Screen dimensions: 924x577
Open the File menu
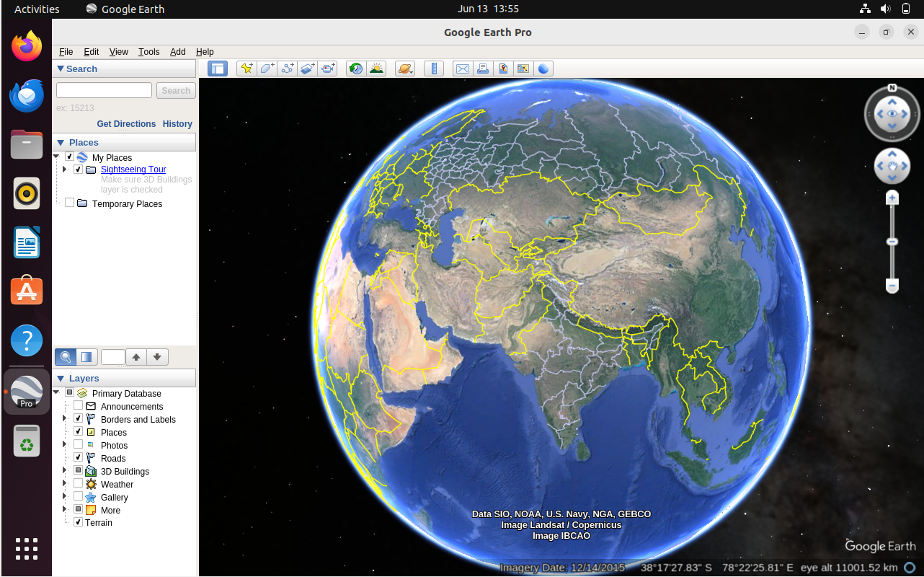pyautogui.click(x=66, y=52)
